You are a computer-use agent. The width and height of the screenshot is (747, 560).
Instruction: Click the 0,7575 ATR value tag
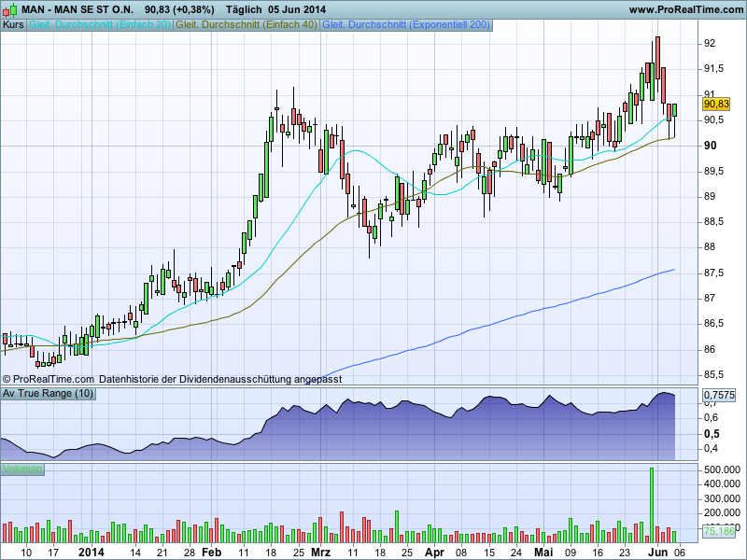[x=719, y=395]
